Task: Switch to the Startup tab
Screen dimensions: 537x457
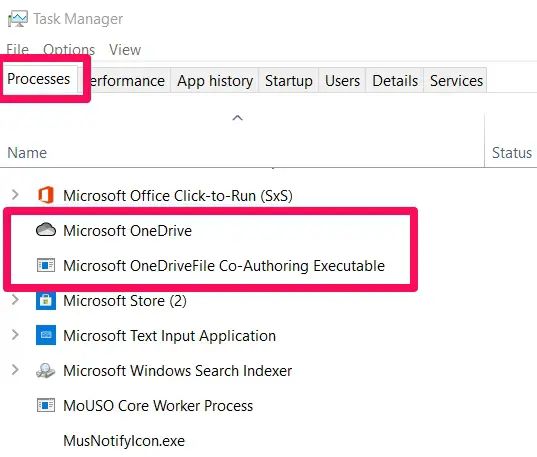Action: coord(289,81)
